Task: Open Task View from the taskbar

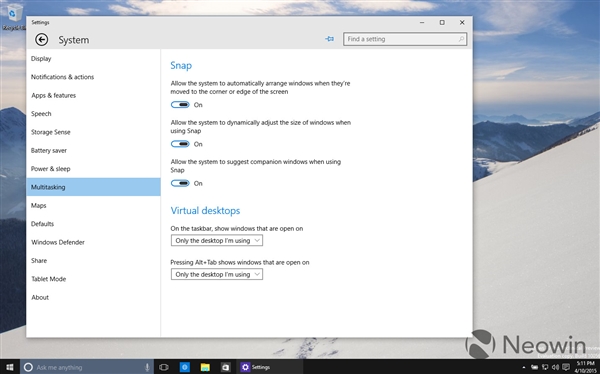Action: (164, 367)
